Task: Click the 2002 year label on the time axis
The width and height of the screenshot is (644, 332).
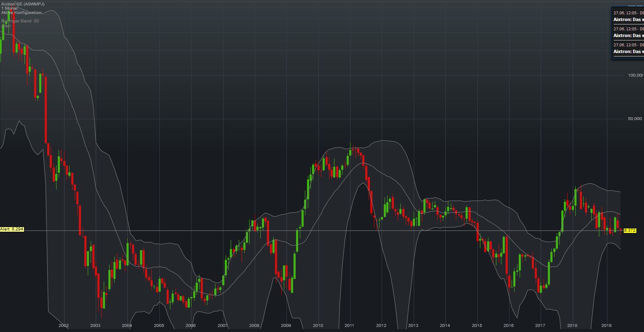Action: [x=64, y=325]
